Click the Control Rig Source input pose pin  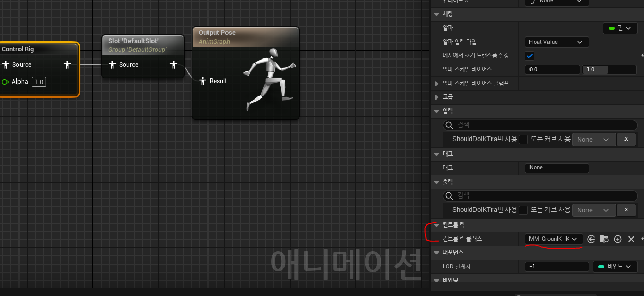6,65
